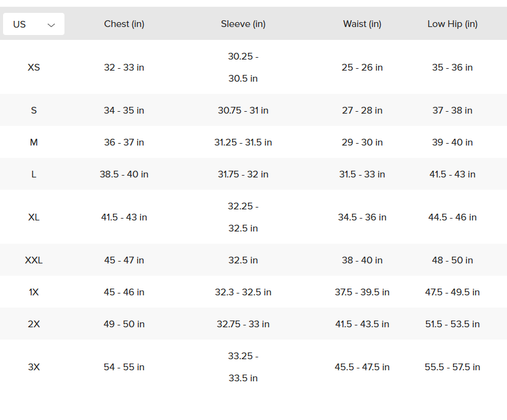Select the S size row label

34,111
